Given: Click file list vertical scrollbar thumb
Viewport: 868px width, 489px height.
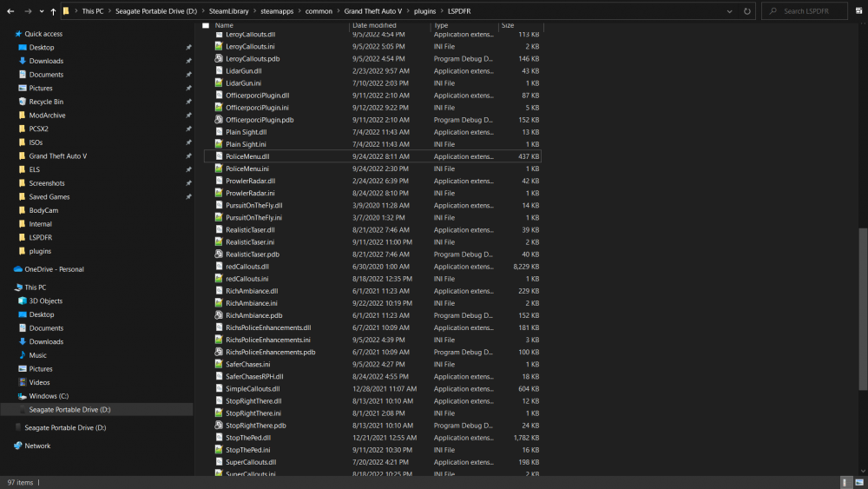Looking at the screenshot, I should click(x=863, y=307).
